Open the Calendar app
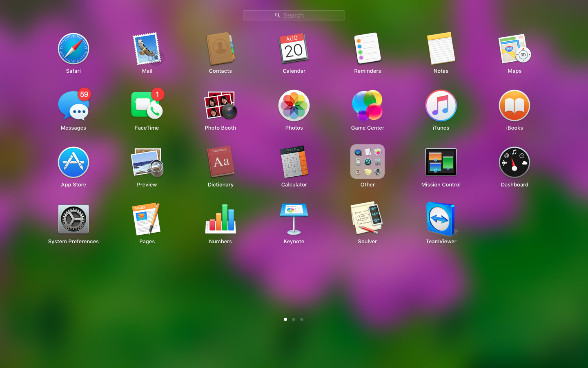The height and width of the screenshot is (368, 588). [294, 49]
